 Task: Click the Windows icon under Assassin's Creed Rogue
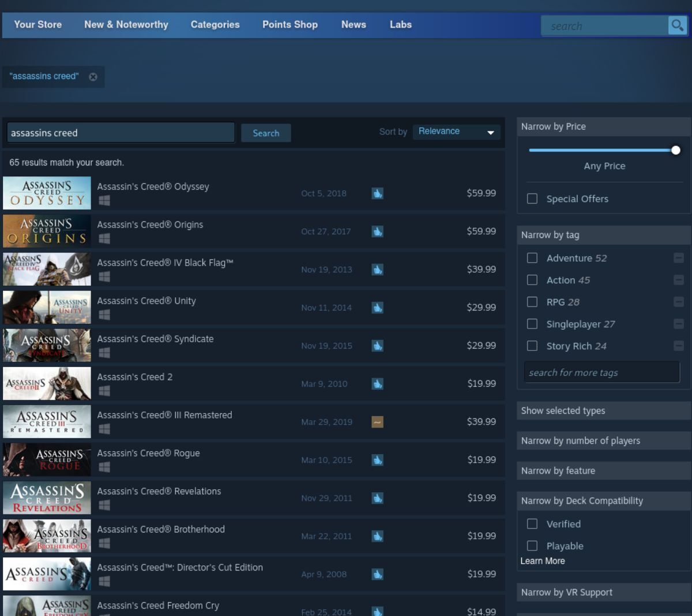104,467
